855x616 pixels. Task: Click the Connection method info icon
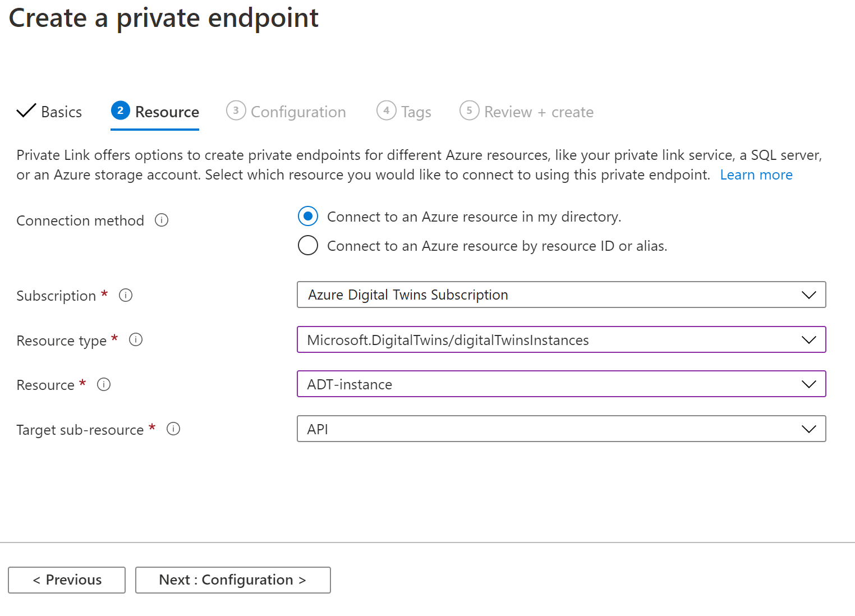pyautogui.click(x=162, y=220)
